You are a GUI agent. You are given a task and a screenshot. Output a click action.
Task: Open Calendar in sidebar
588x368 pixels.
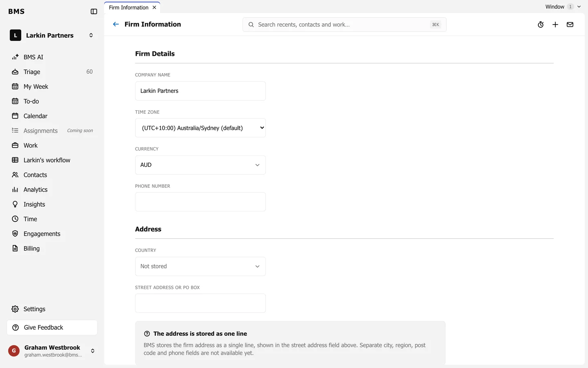(52, 116)
